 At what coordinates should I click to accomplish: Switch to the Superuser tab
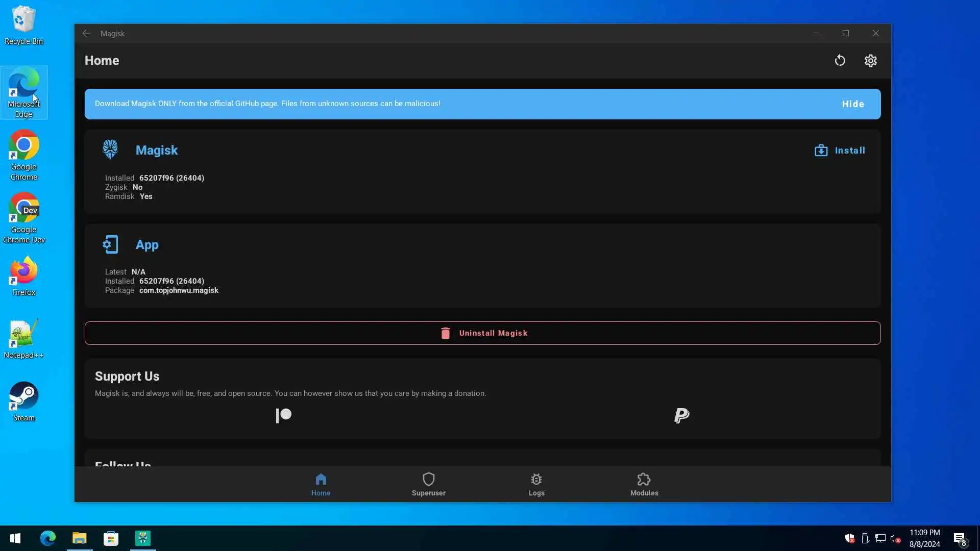tap(428, 484)
